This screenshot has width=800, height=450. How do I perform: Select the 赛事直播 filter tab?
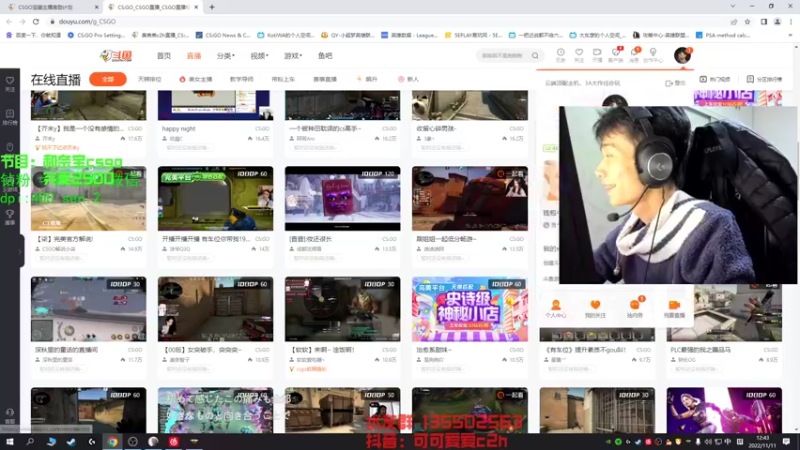(325, 79)
